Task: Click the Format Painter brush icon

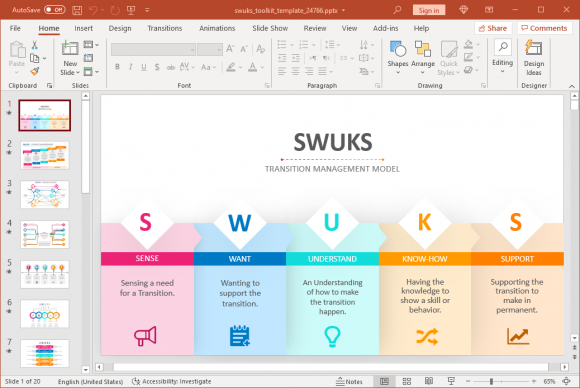Action: (35, 71)
